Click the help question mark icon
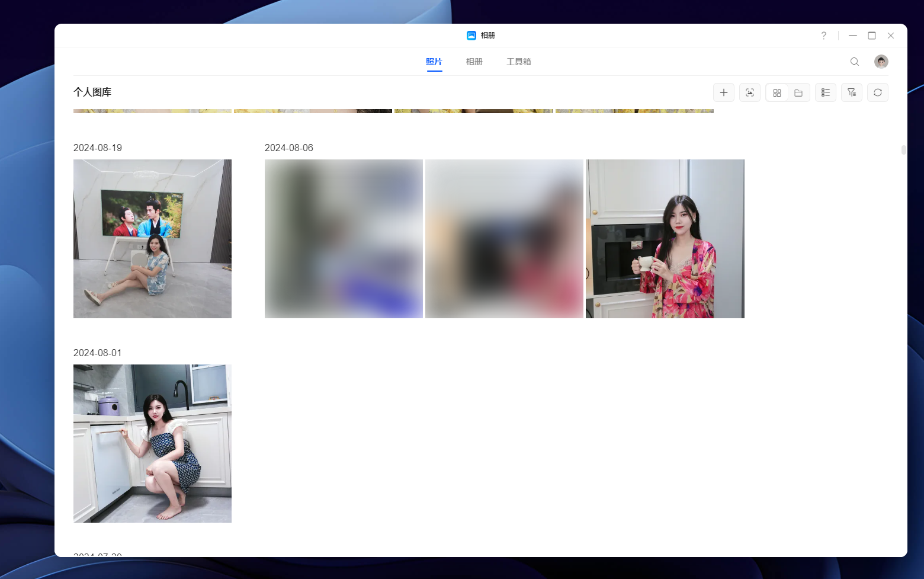The image size is (924, 579). (823, 36)
